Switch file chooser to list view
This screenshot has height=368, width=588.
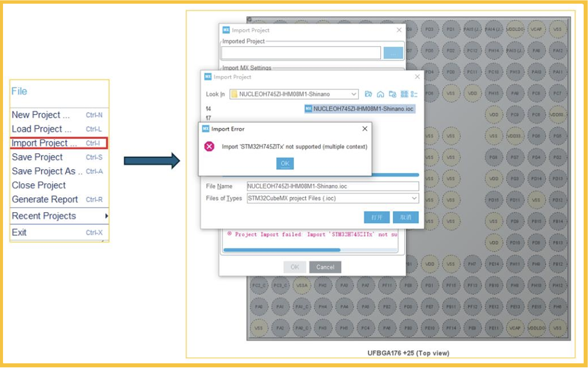click(x=404, y=94)
